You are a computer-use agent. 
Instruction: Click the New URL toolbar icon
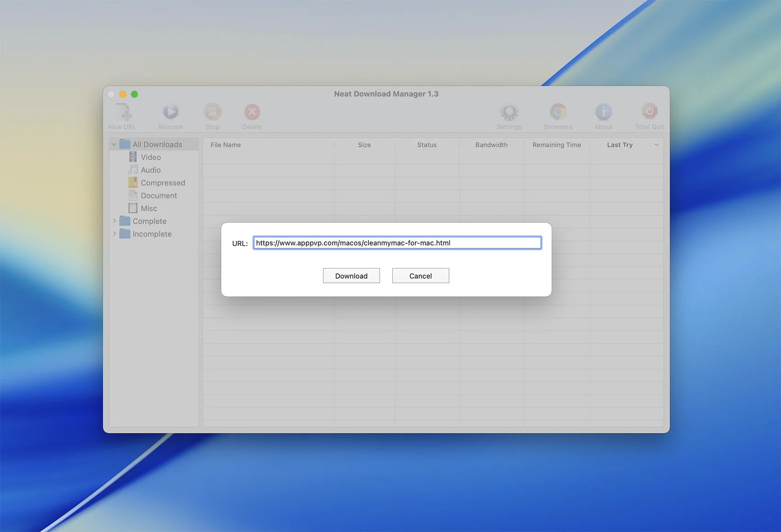(122, 112)
